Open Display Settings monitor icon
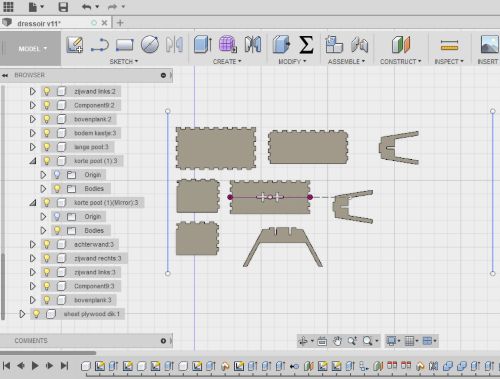Viewport: 500px width, 379px height. point(391,341)
